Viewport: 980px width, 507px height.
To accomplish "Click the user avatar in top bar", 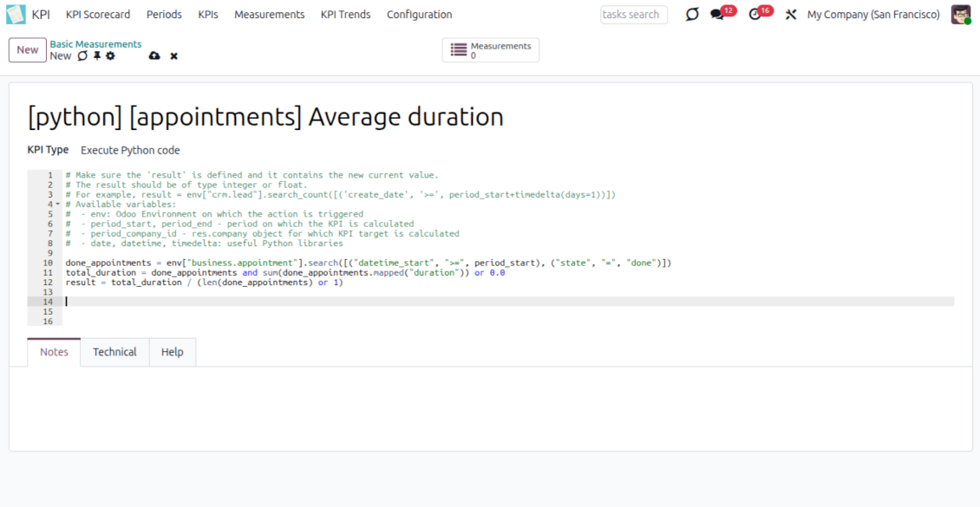I will pyautogui.click(x=960, y=15).
